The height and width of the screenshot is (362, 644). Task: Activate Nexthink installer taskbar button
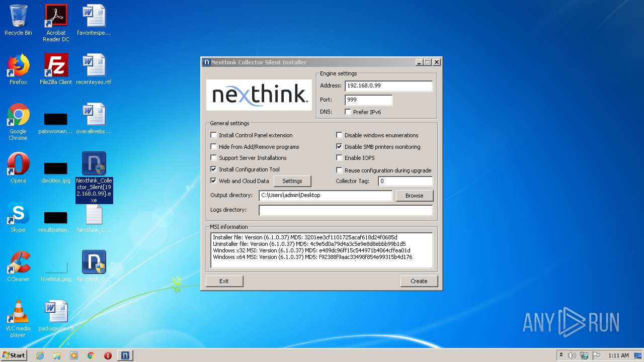click(125, 355)
